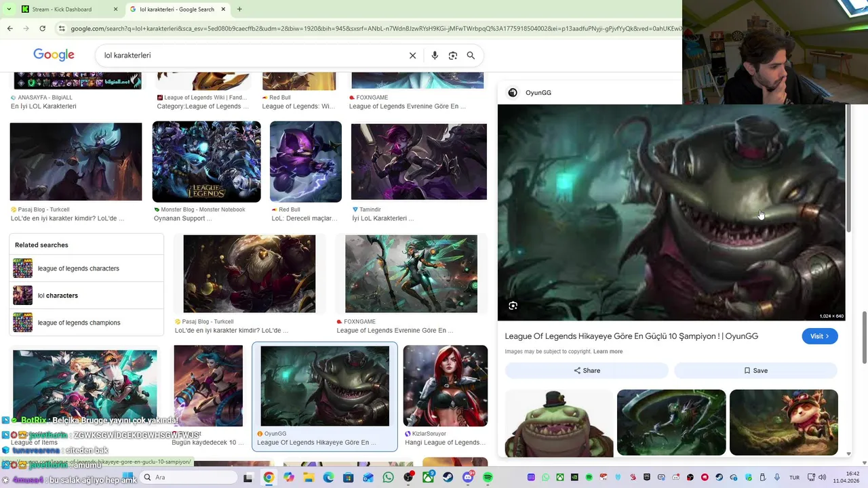
Task: Open the Red Bull purple champion thumbnail
Action: click(306, 161)
